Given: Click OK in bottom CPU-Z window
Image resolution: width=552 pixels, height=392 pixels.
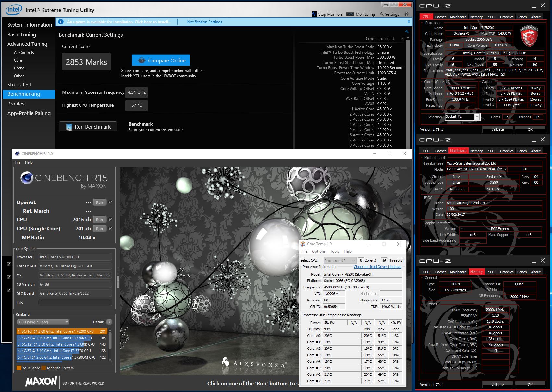Looking at the screenshot, I should coord(530,384).
